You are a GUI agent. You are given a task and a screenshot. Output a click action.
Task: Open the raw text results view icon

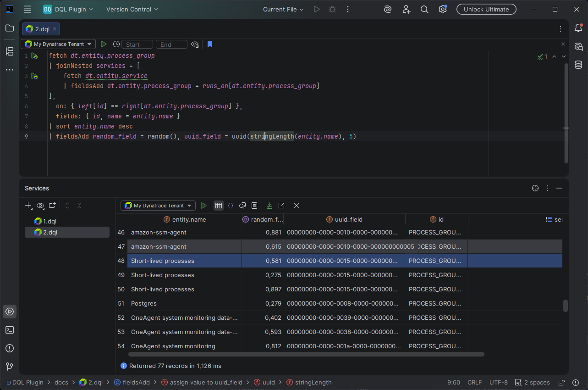254,205
